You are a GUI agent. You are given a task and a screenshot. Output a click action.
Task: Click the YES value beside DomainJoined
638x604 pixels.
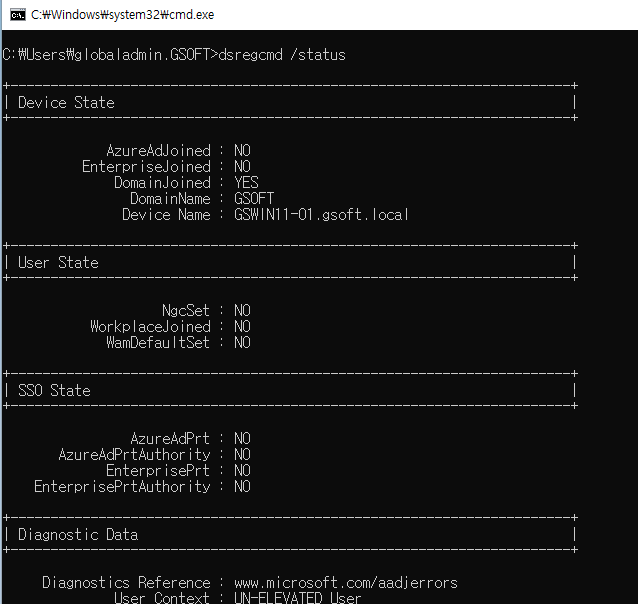pos(246,182)
